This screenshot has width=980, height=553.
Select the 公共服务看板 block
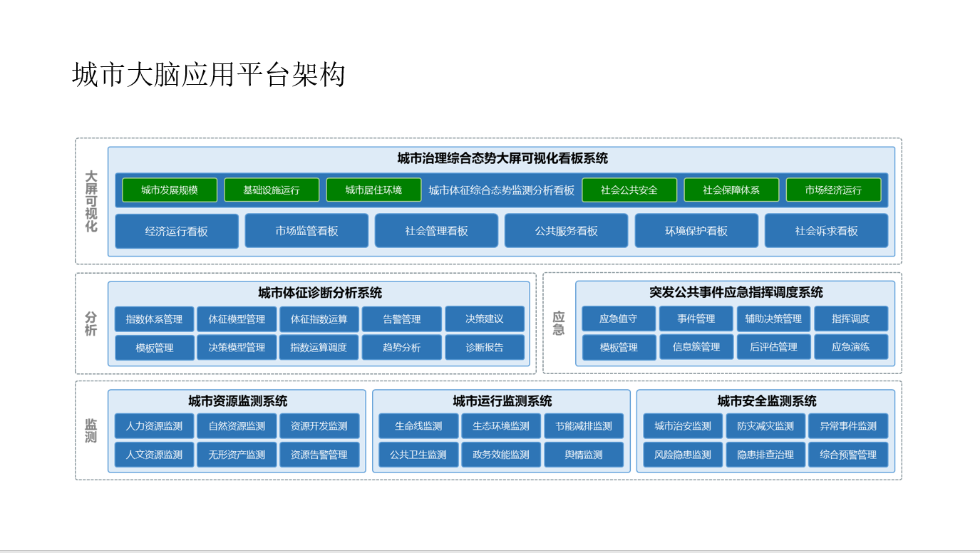tap(567, 231)
